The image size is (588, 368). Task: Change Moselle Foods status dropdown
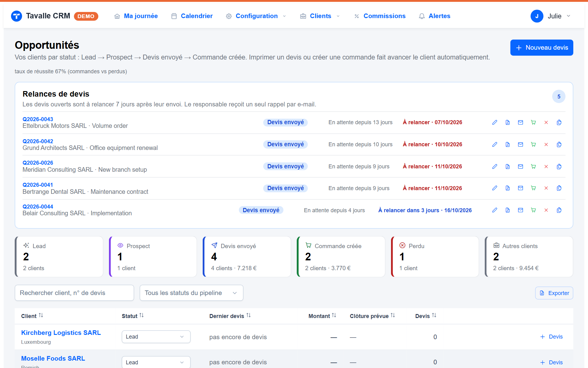[x=156, y=362]
